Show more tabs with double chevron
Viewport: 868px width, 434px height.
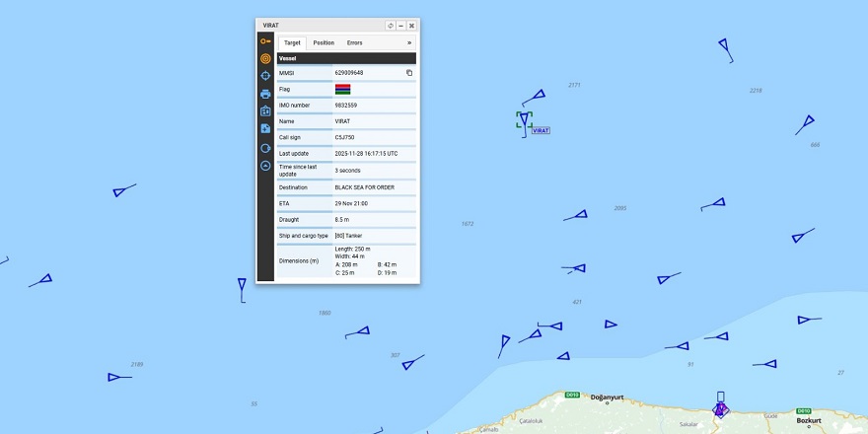(x=409, y=42)
